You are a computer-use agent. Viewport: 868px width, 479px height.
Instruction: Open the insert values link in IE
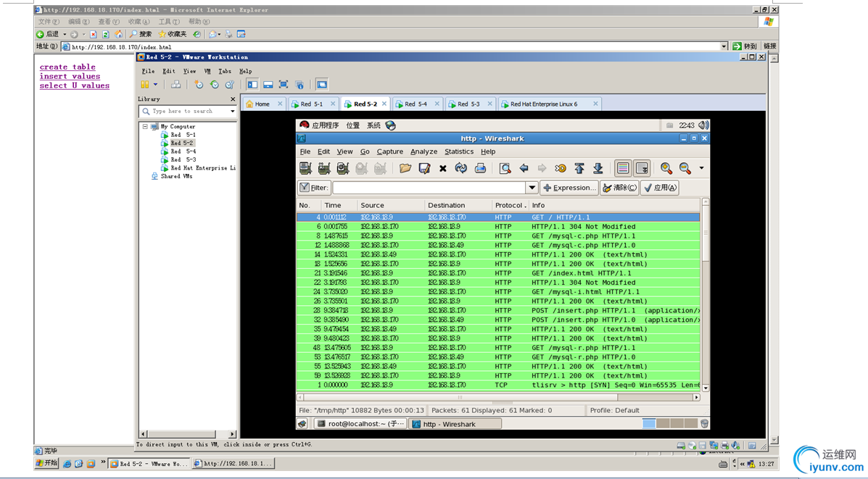(x=70, y=76)
